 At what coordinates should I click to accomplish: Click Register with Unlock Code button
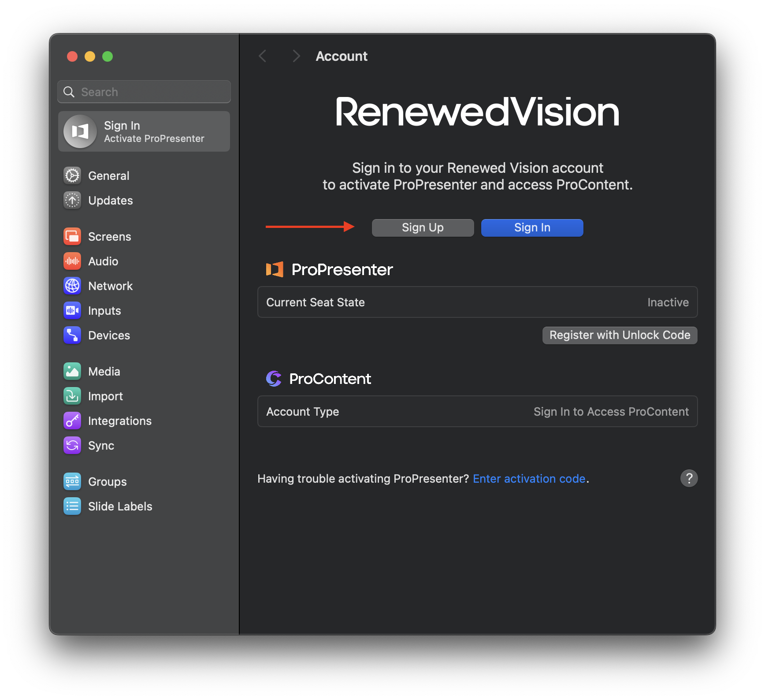pyautogui.click(x=620, y=335)
